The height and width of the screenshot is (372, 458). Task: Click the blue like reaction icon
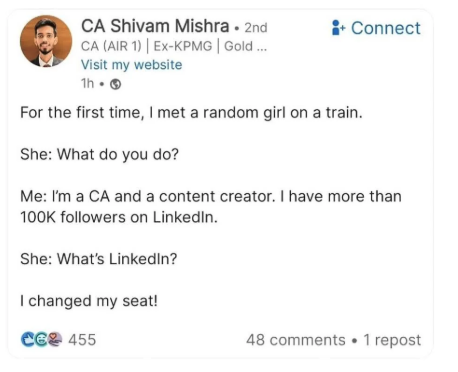27,339
